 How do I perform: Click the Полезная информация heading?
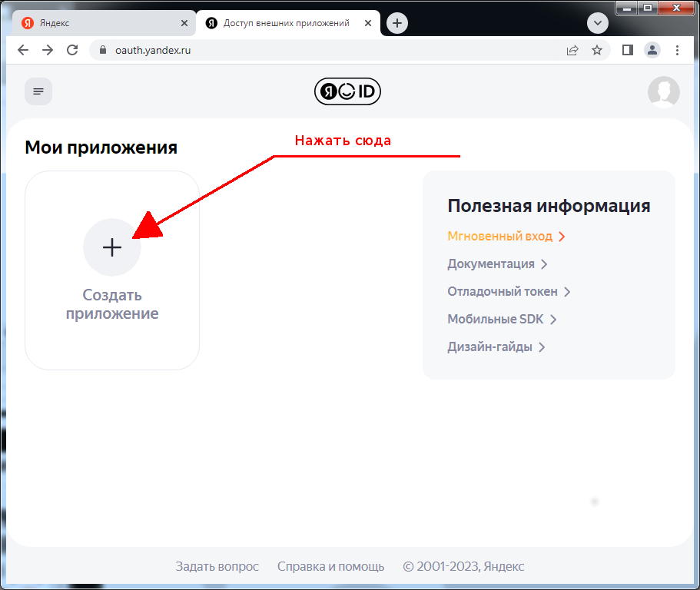pos(549,206)
